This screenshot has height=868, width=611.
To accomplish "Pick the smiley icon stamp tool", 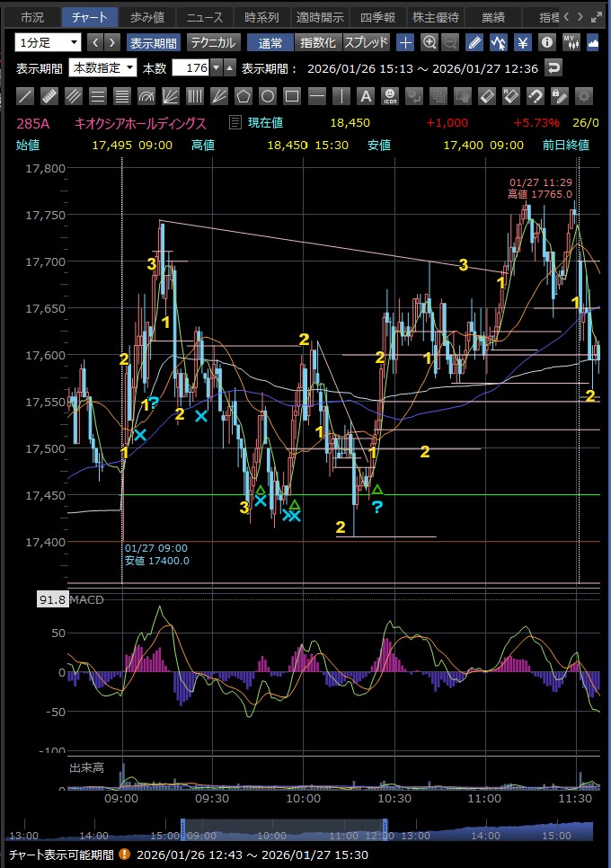I will coord(389,96).
